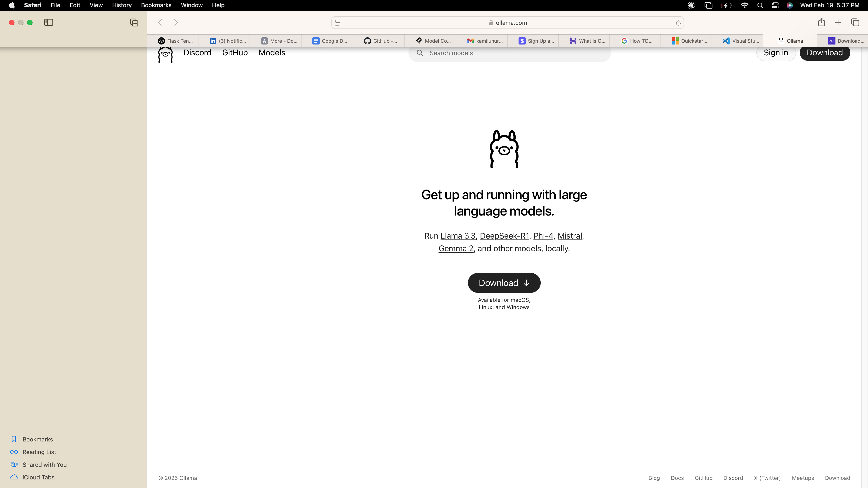The height and width of the screenshot is (488, 868).
Task: Open the Discord link in header
Action: [x=198, y=53]
